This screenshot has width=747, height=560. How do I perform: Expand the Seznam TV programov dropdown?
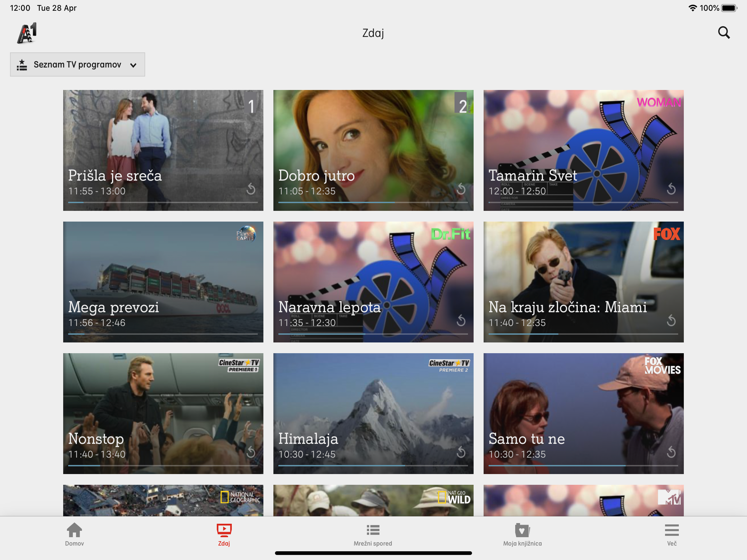point(78,65)
